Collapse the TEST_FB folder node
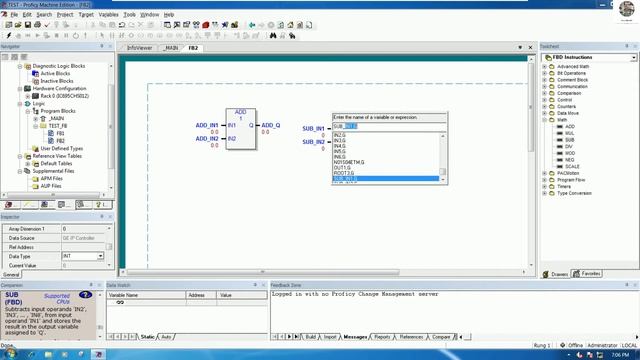This screenshot has width=640, height=360. coord(36,126)
